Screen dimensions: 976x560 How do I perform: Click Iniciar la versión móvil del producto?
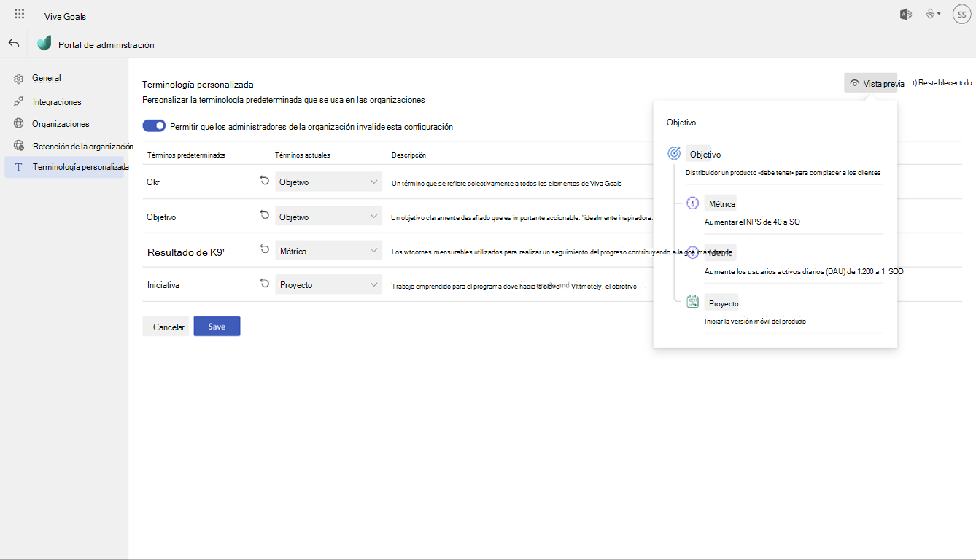point(755,321)
